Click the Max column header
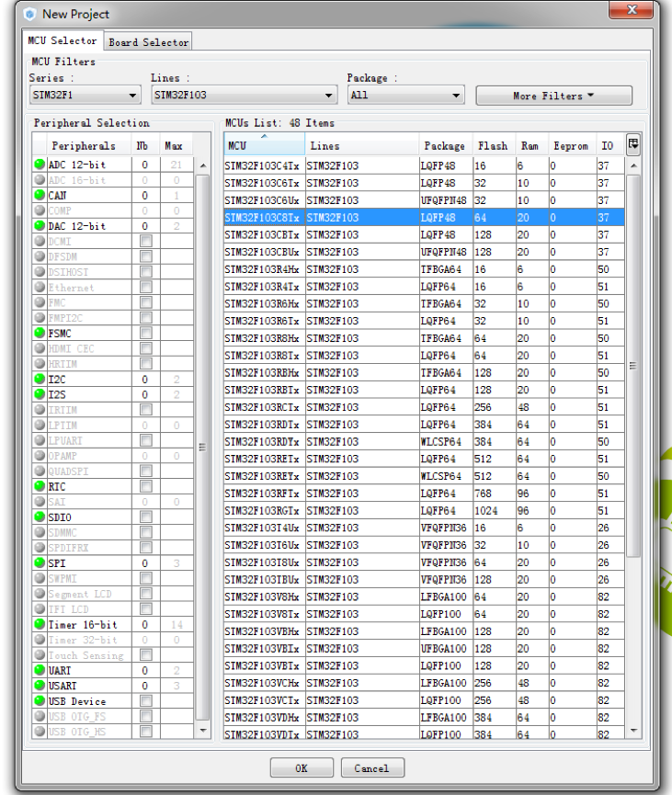Viewport: 672px width, 795px height. 176,145
